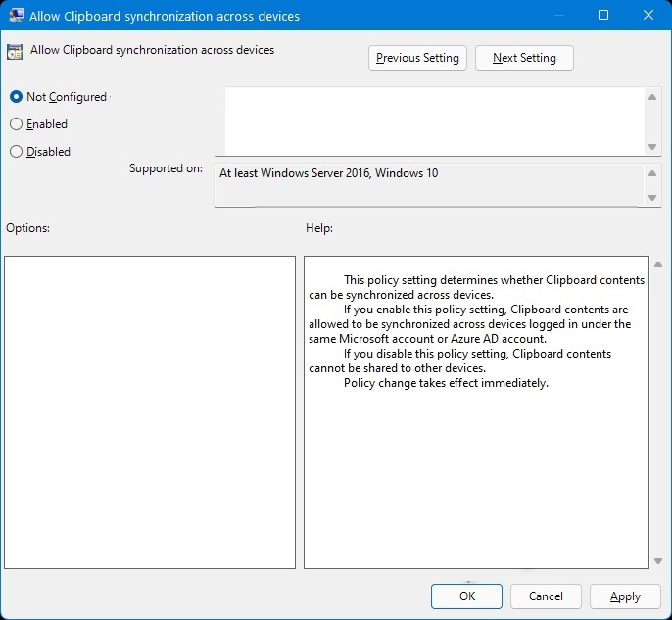Cancel the policy dialog
Viewport: 672px width, 620px height.
tap(546, 596)
